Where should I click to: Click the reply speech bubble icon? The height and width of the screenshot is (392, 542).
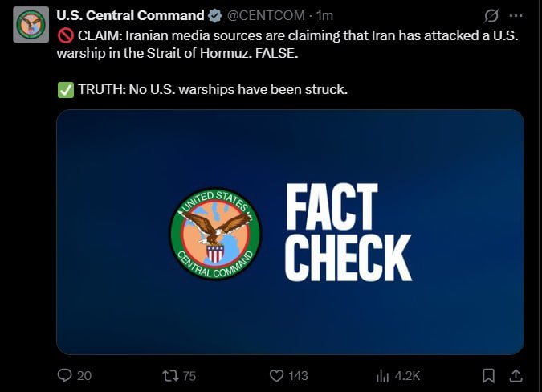point(65,375)
